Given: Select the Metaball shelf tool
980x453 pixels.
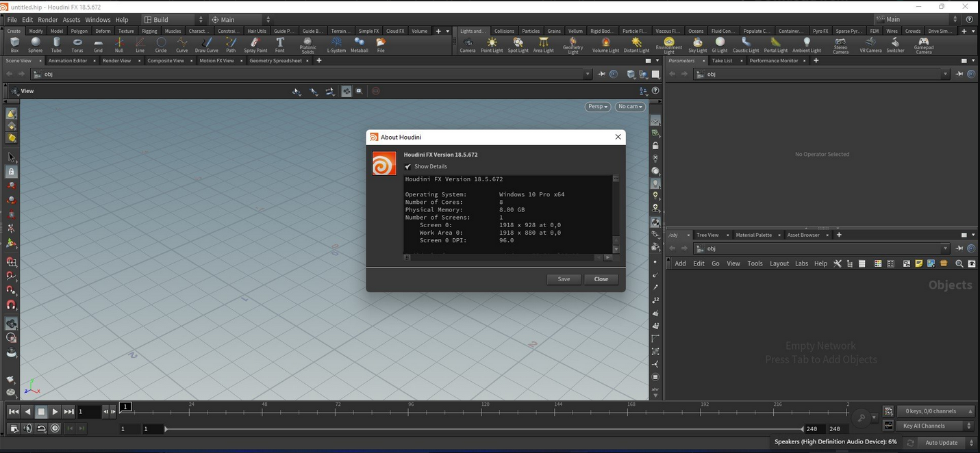Looking at the screenshot, I should pos(359,44).
